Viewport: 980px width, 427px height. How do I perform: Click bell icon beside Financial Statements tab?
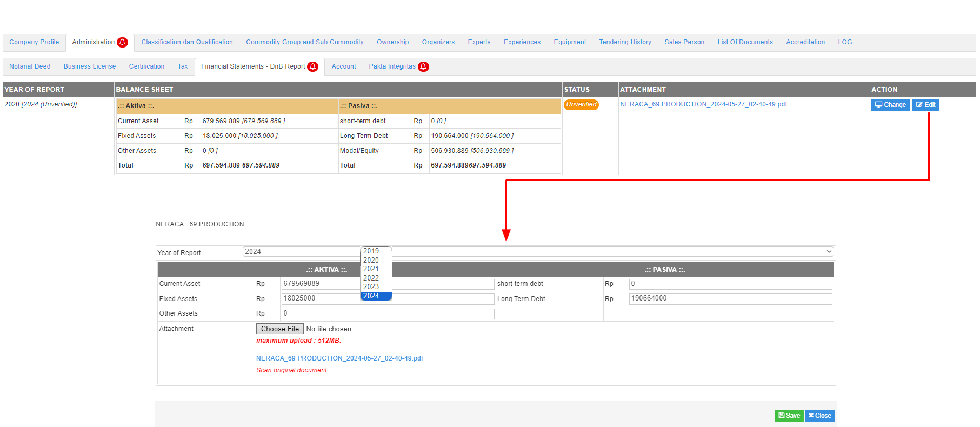tap(312, 66)
